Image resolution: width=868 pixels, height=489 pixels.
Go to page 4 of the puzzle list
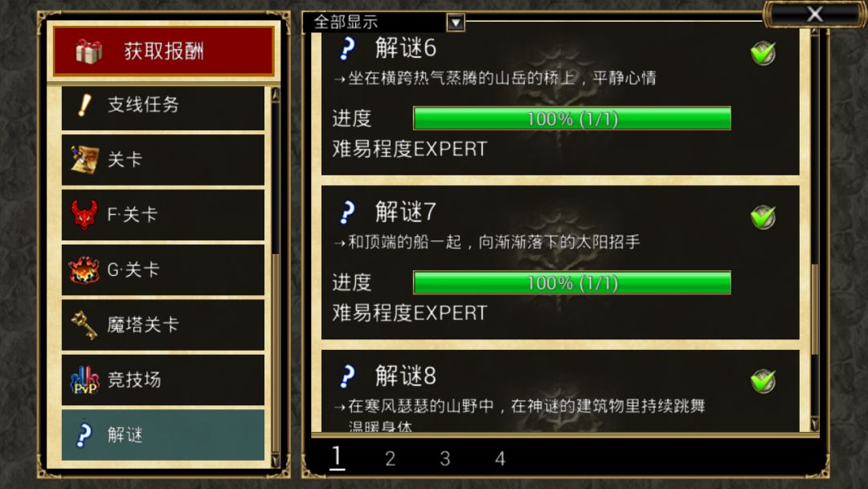500,458
